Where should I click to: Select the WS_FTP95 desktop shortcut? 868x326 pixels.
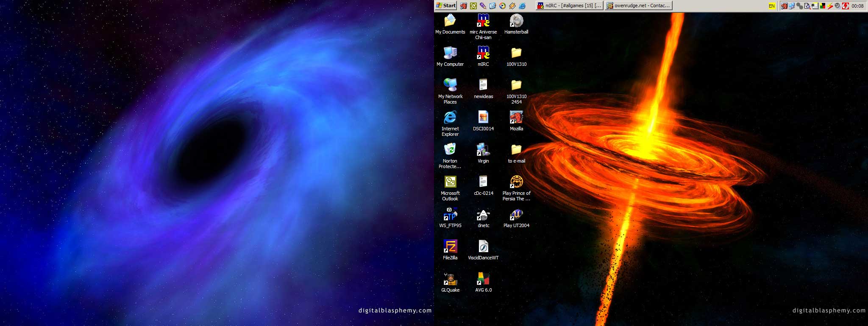click(450, 214)
